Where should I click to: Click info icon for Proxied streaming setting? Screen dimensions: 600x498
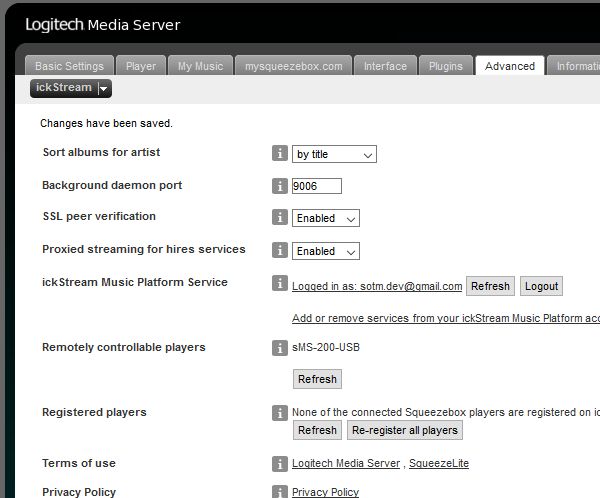tap(280, 250)
